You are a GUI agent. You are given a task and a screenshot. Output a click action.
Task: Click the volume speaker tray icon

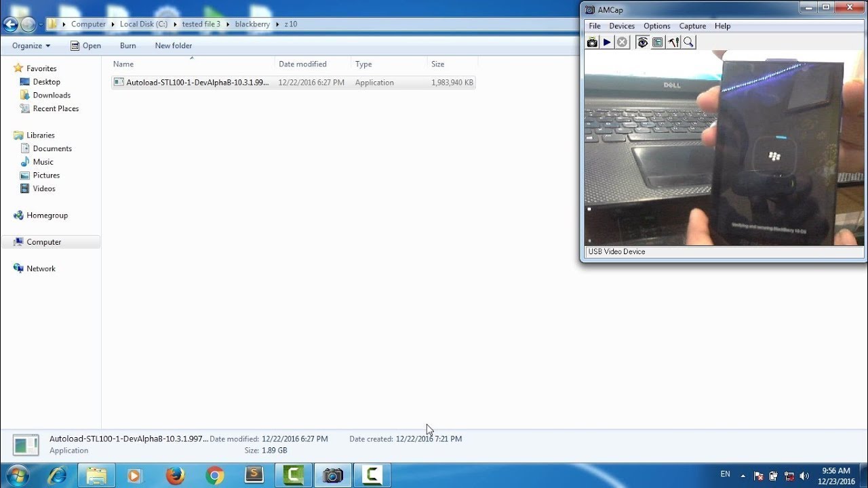pos(804,476)
